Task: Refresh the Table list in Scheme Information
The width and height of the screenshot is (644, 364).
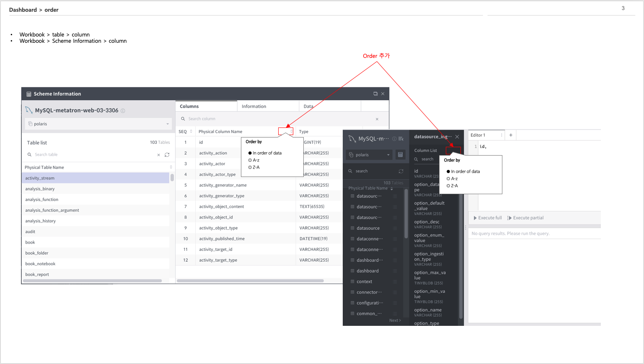Action: (x=167, y=155)
